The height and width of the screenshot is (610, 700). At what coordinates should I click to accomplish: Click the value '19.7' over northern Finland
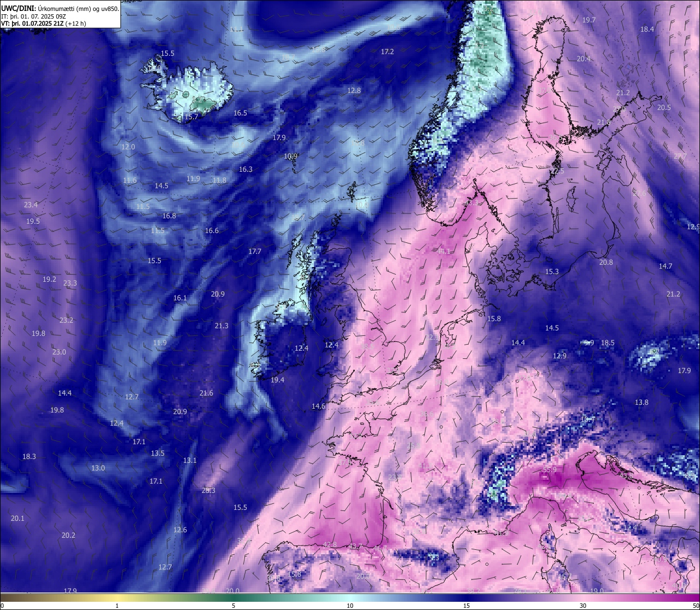(x=589, y=20)
